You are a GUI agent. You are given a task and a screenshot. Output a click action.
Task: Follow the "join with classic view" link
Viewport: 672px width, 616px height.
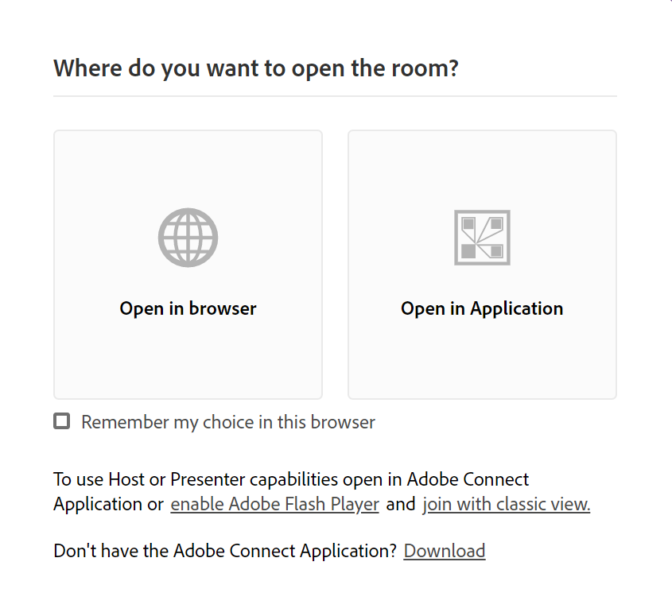(x=506, y=504)
